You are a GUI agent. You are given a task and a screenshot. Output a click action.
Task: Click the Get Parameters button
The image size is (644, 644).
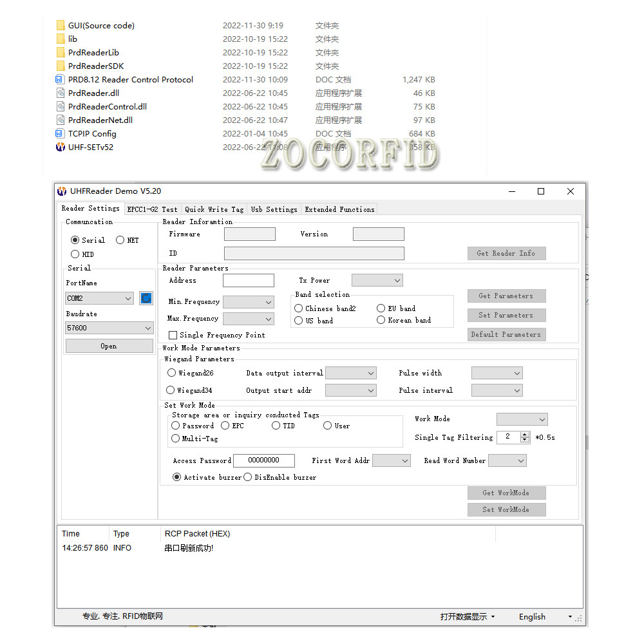(x=506, y=296)
